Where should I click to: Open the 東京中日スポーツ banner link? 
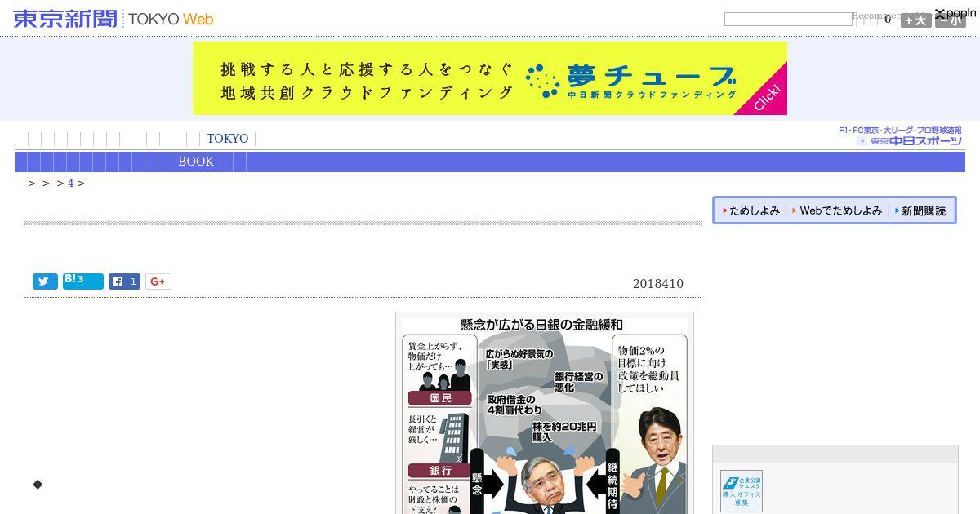pos(900,136)
